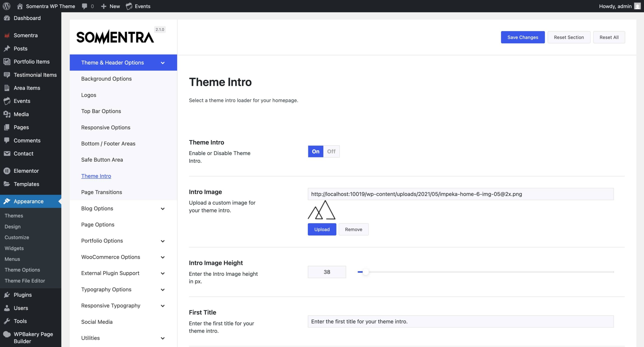
Task: Click the Intro Image Height value field
Action: tap(327, 272)
